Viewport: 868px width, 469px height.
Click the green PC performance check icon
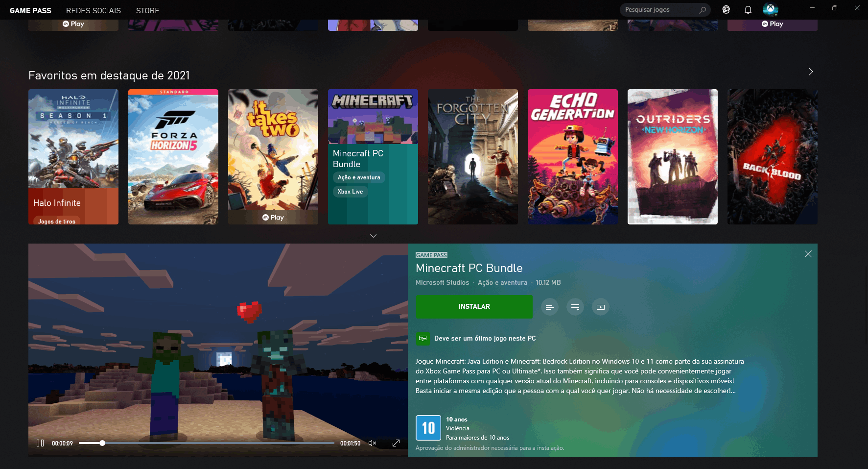click(422, 338)
